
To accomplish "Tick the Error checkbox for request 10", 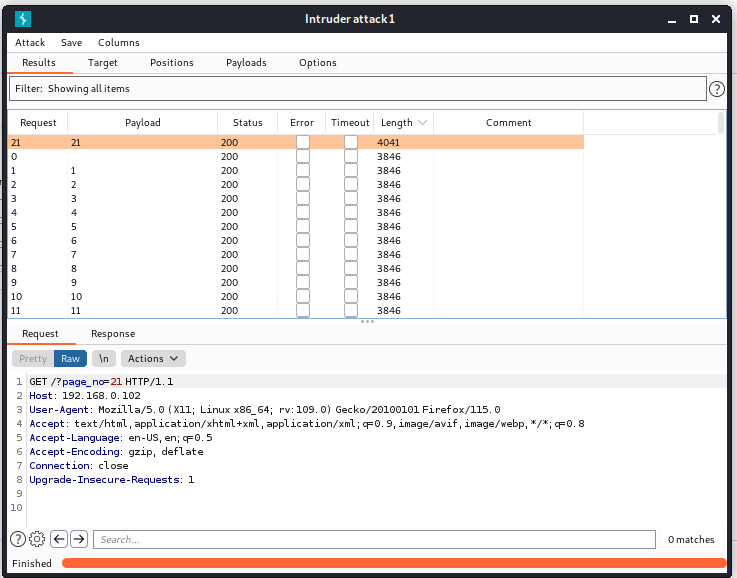I will pos(303,296).
